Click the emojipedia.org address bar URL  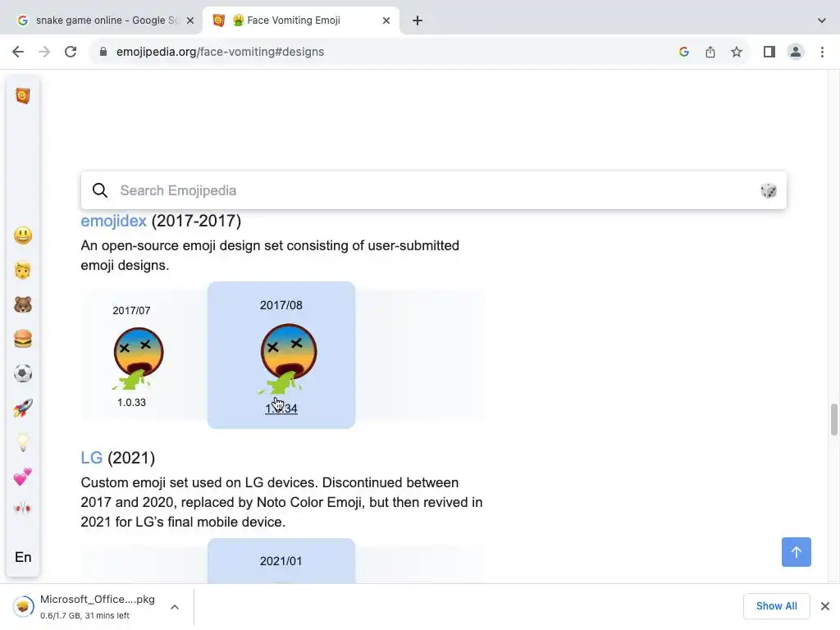pos(220,52)
